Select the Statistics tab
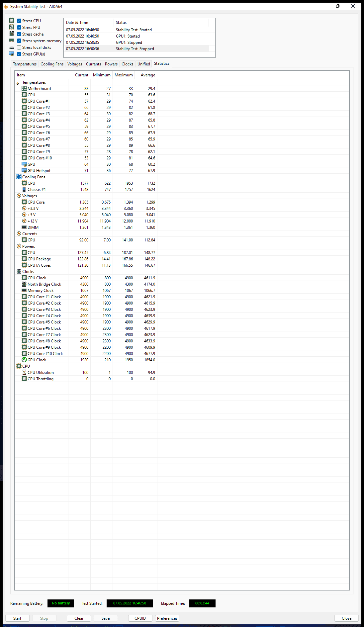Screen dimensions: 364x627 [x=162, y=63]
